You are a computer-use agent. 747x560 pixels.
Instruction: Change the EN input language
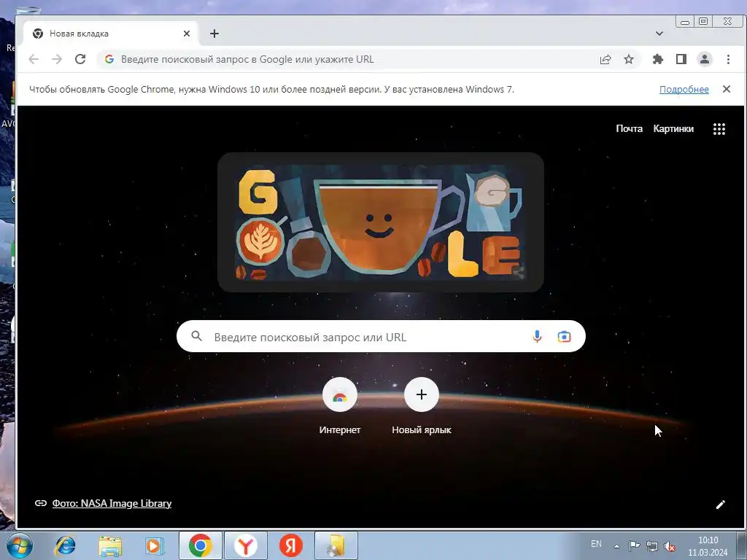[x=596, y=544]
